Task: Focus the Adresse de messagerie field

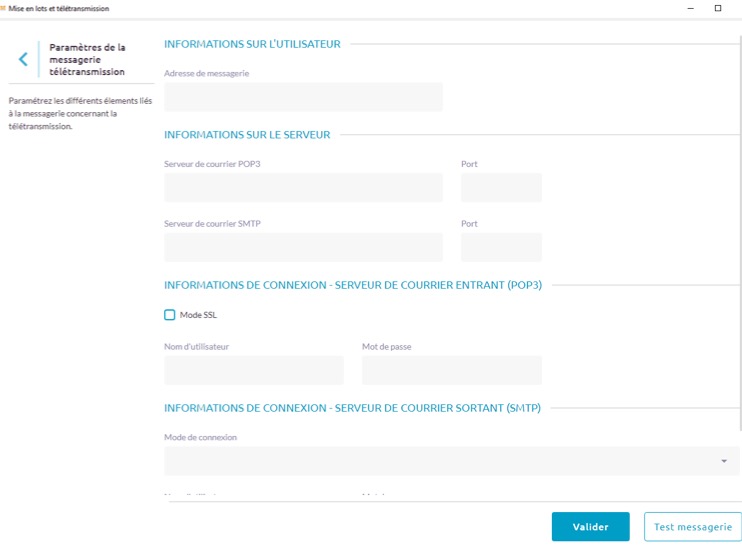Action: click(x=303, y=97)
